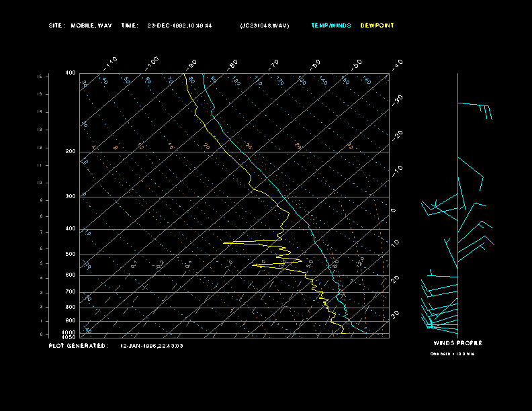Click the -40 temperature axis label
This screenshot has height=411, width=532.
397,64
